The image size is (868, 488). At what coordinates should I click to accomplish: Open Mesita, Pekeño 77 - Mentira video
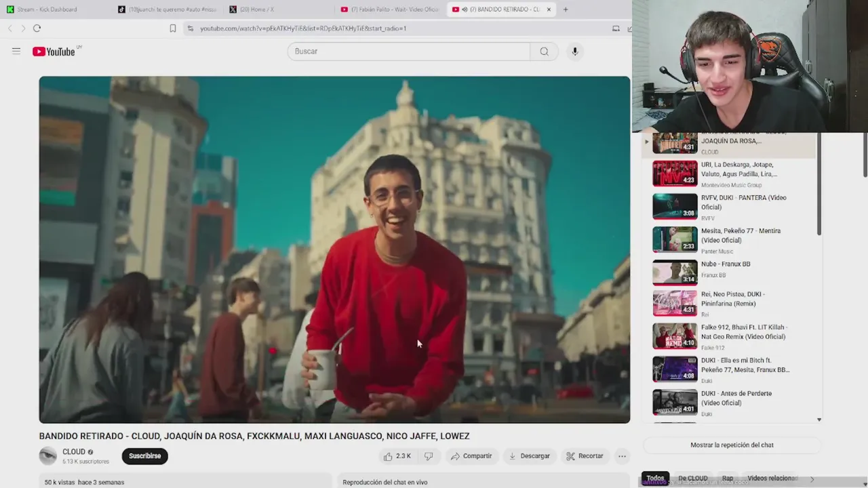pyautogui.click(x=729, y=241)
